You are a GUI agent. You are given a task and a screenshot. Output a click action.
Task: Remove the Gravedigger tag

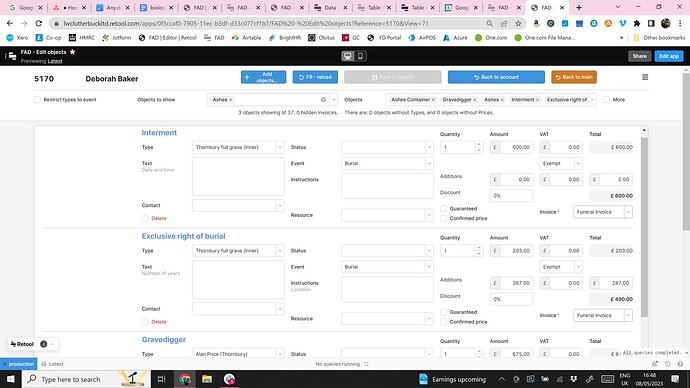tap(475, 99)
